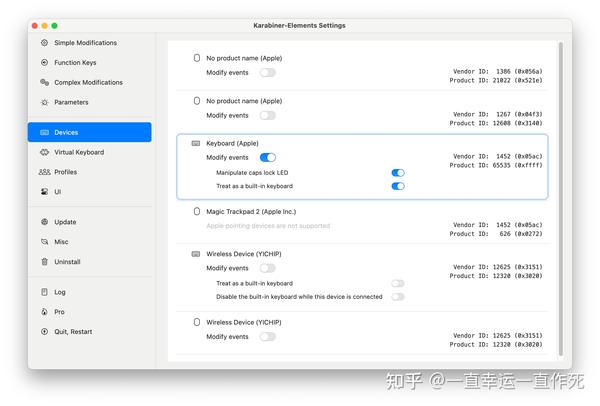Click mouse icon of first No product name device
Image resolution: width=600 pixels, height=406 pixels.
point(197,58)
